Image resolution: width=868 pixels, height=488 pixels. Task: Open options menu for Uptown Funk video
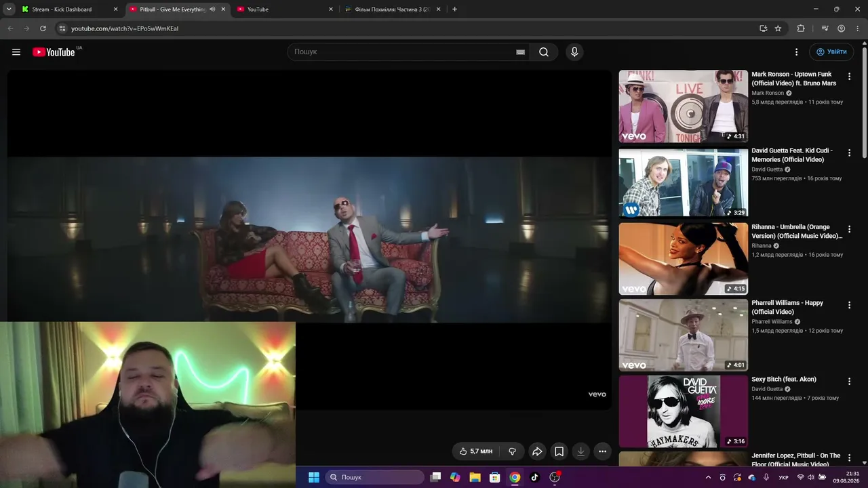(x=849, y=77)
